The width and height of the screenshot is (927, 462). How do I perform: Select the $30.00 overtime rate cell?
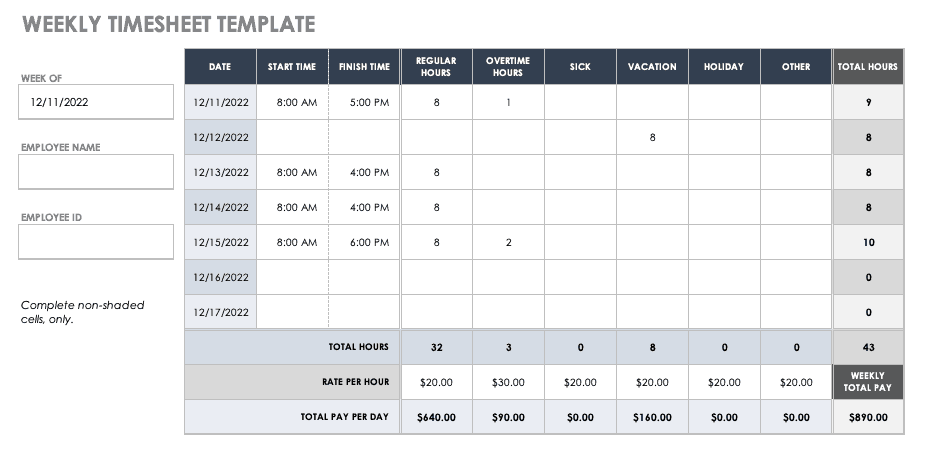tap(508, 382)
